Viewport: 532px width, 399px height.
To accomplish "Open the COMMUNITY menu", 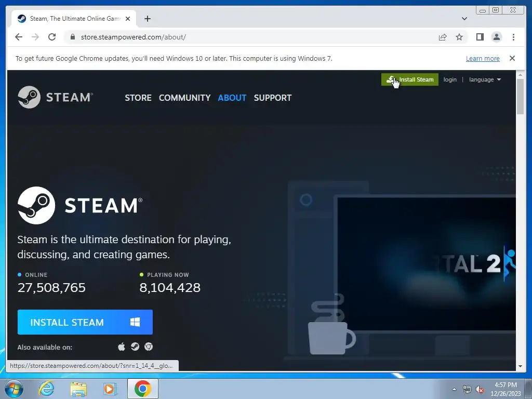I will point(184,98).
